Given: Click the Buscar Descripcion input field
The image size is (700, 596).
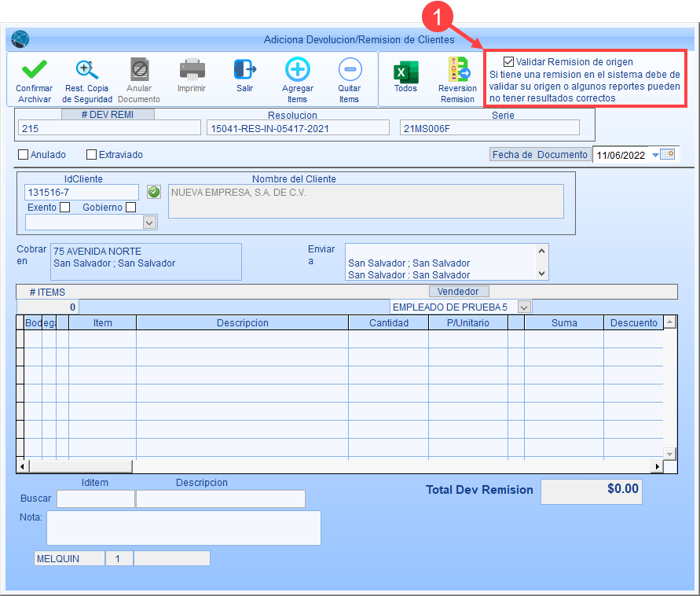Looking at the screenshot, I should pyautogui.click(x=221, y=499).
